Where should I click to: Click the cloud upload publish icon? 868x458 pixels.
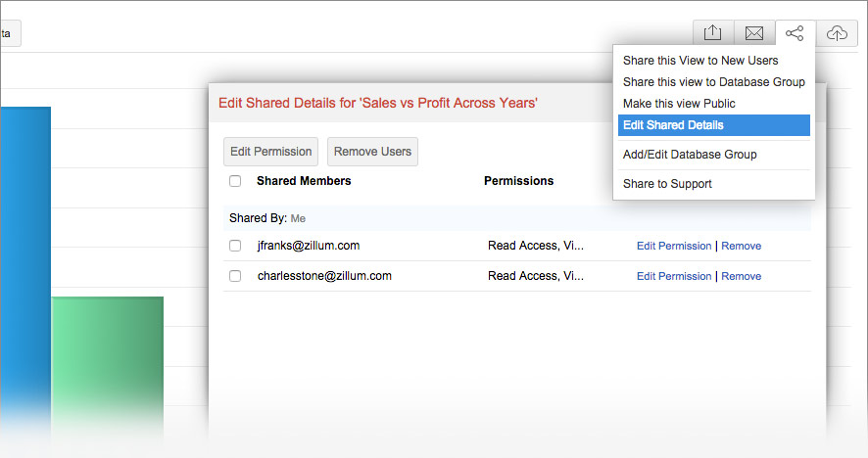(837, 34)
